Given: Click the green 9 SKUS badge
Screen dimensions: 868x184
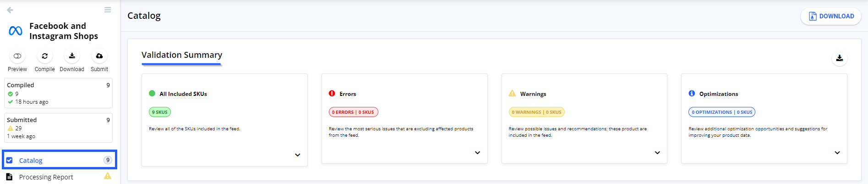Looking at the screenshot, I should point(160,112).
